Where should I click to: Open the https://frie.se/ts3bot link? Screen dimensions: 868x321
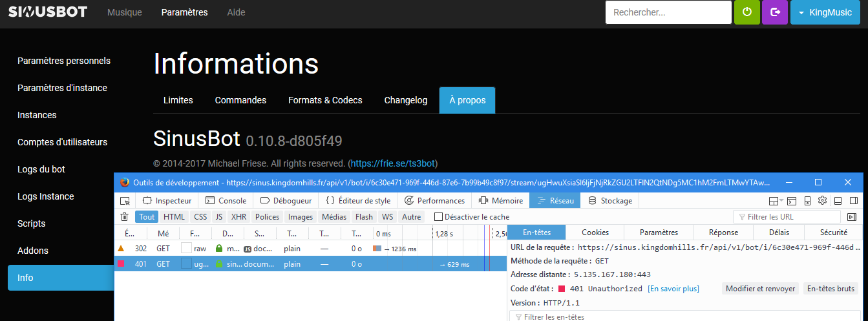(x=394, y=163)
